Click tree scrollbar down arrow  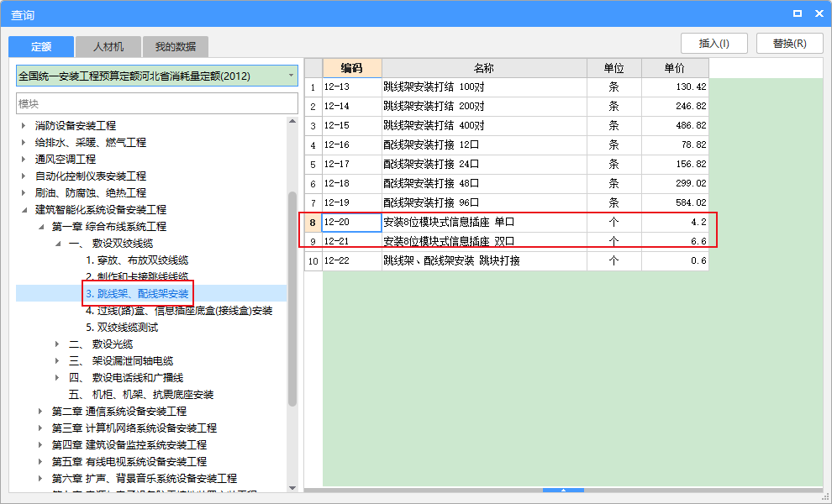[292, 488]
